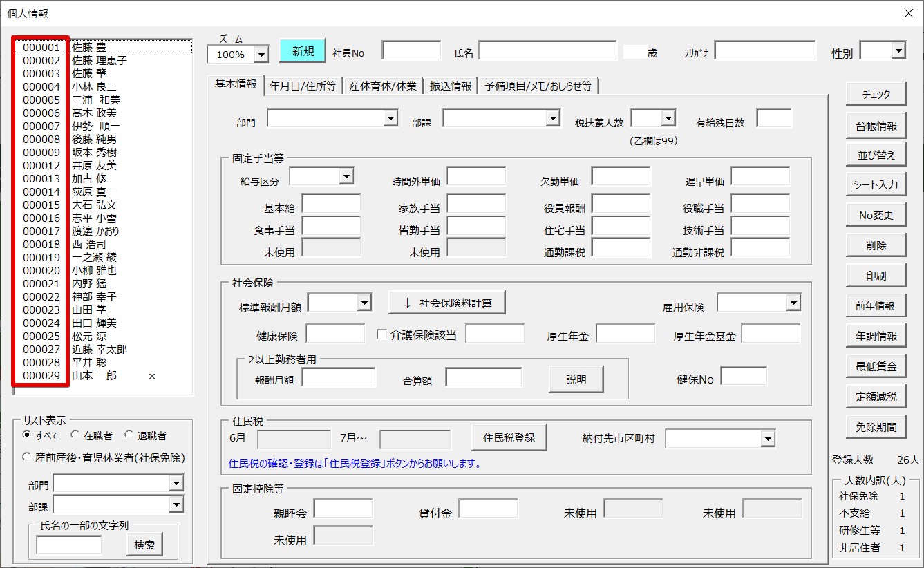Click the 最低賃金 button
This screenshot has width=924, height=568.
[875, 366]
